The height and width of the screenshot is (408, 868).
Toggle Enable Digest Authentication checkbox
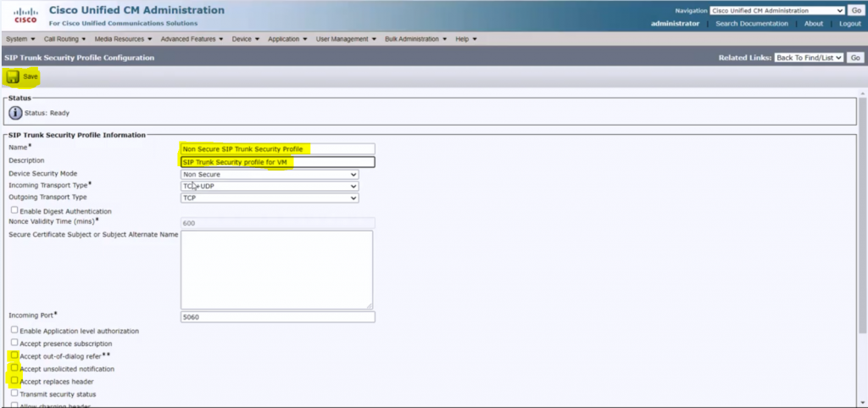pyautogui.click(x=14, y=210)
